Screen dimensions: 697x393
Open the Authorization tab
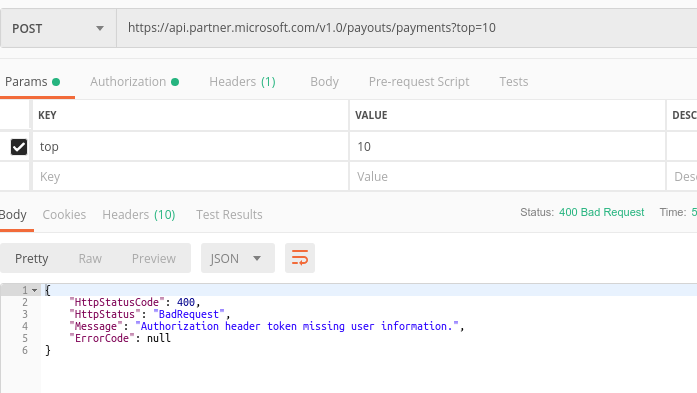[134, 82]
